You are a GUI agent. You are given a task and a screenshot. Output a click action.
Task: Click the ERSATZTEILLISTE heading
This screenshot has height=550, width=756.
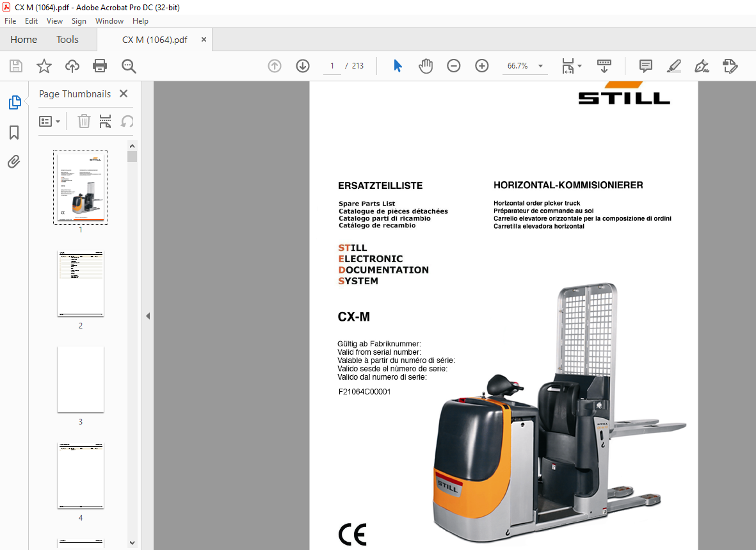point(380,186)
